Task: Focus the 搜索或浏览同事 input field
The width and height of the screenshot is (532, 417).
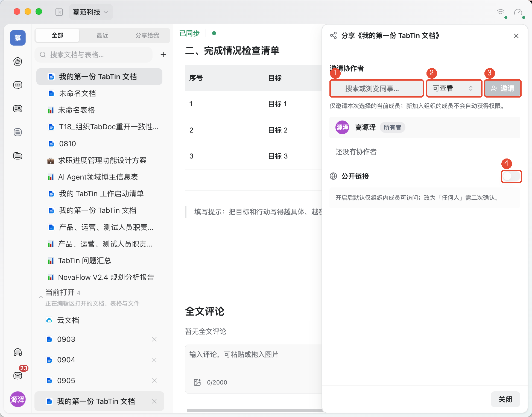Action: 377,89
